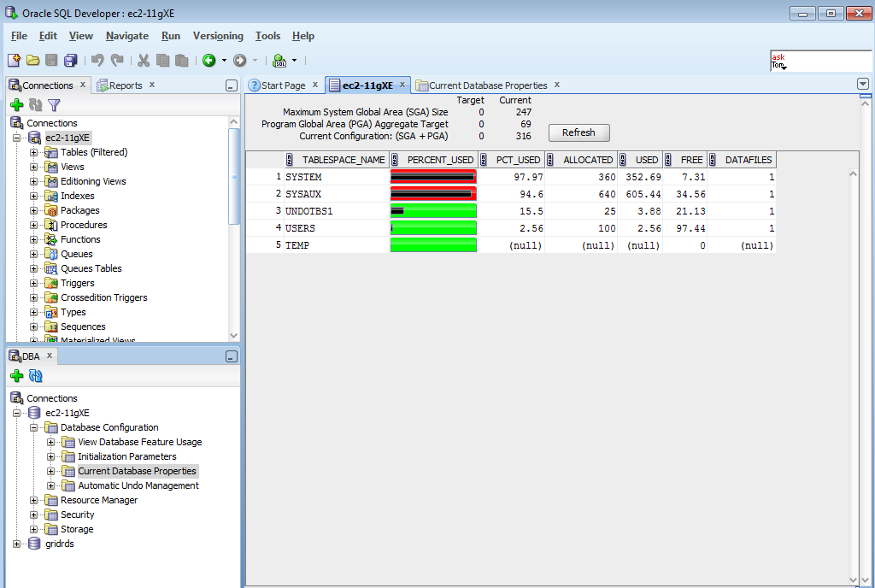Click sort icon of DATAFILES column

(713, 160)
